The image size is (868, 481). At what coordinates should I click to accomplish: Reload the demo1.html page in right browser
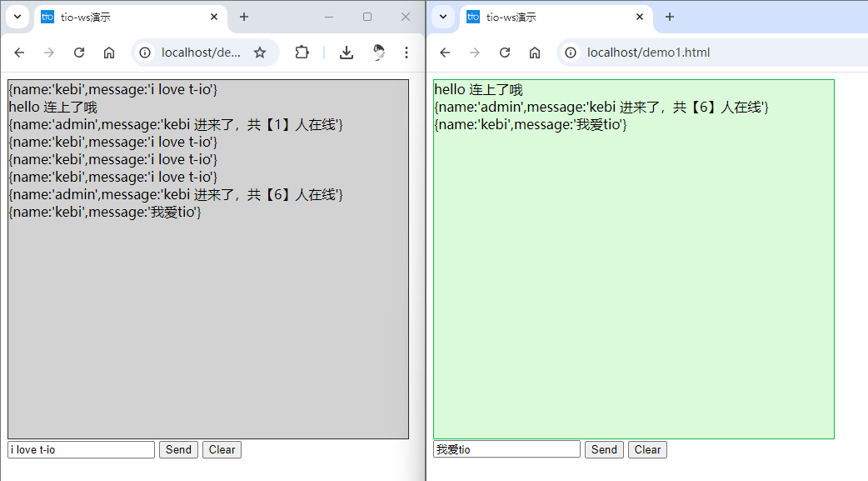pyautogui.click(x=504, y=52)
